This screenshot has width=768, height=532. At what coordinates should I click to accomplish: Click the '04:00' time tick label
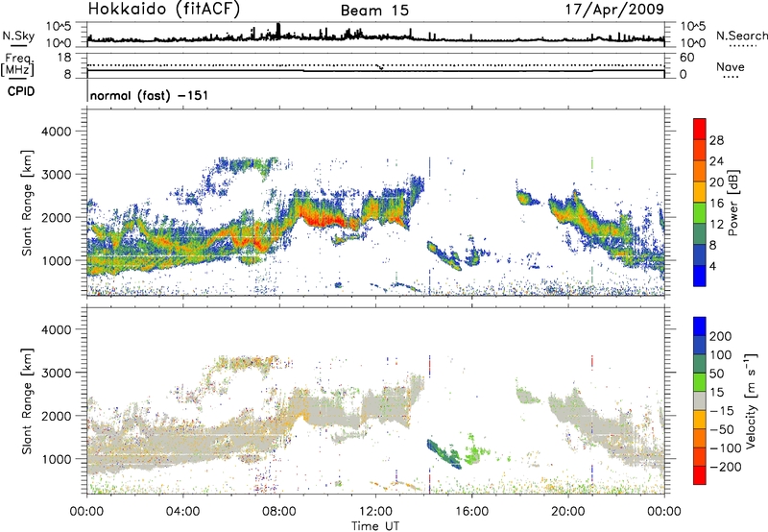coord(183,512)
